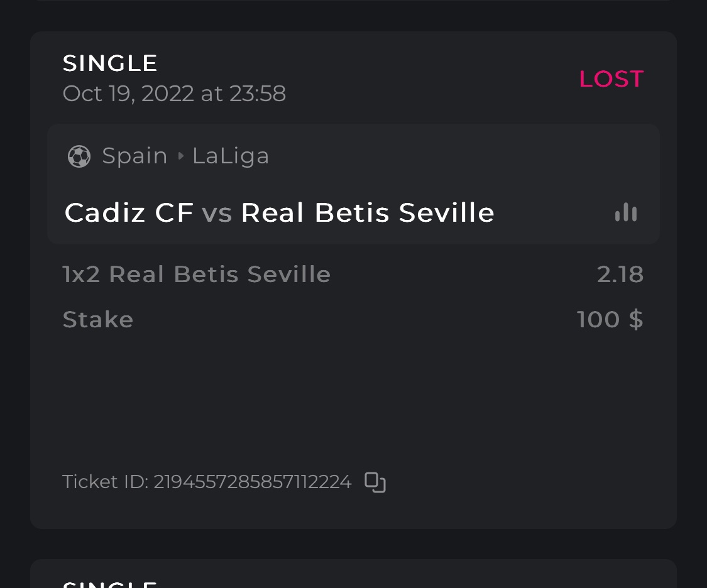Click the Oct 19, 2022 bet date
Viewport: 707px width, 588px height.
(174, 94)
